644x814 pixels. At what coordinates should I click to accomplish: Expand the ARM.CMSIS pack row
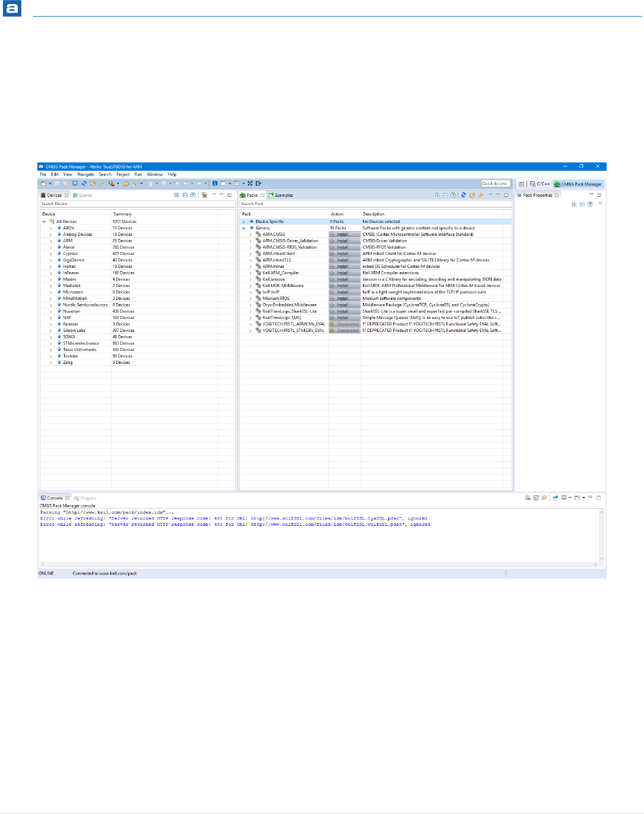250,234
